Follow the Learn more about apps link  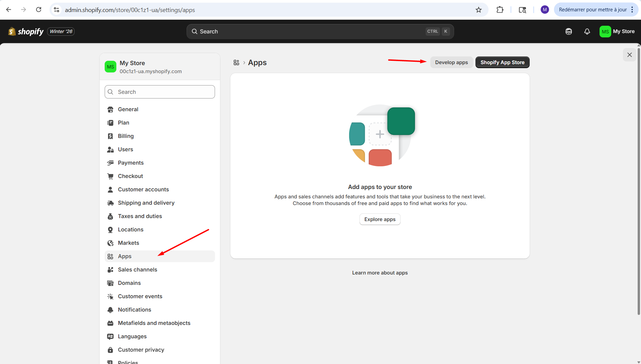[380, 273]
